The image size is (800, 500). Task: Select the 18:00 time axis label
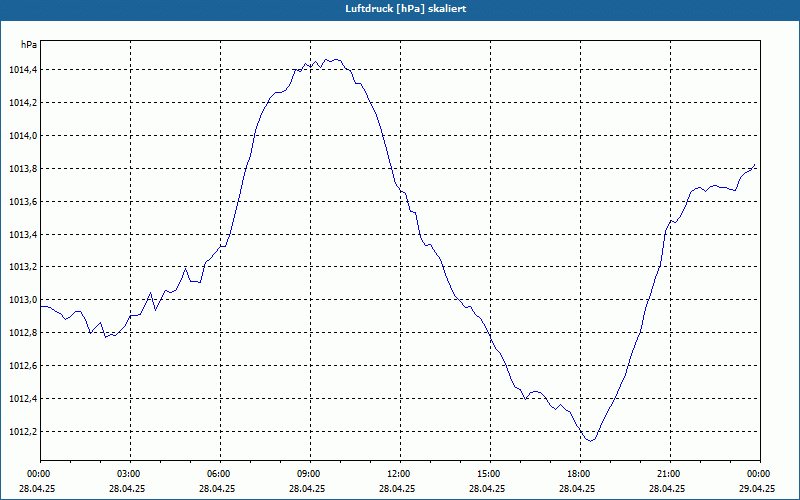580,474
